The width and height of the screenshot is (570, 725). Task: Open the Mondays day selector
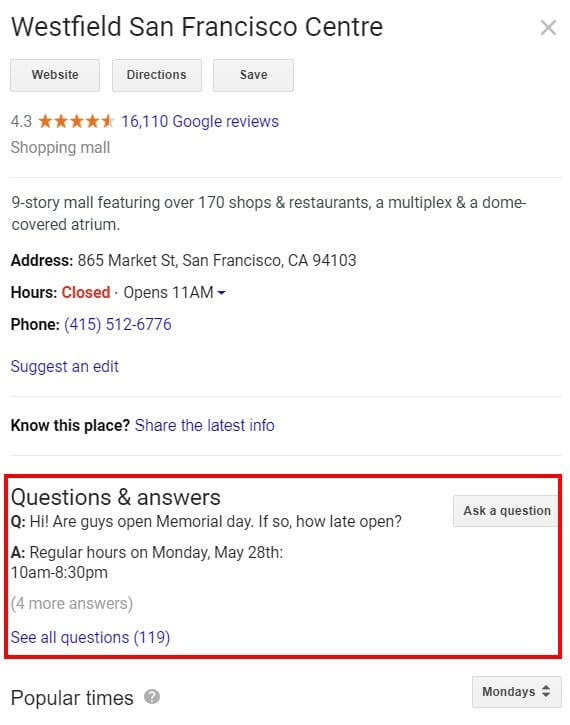517,692
